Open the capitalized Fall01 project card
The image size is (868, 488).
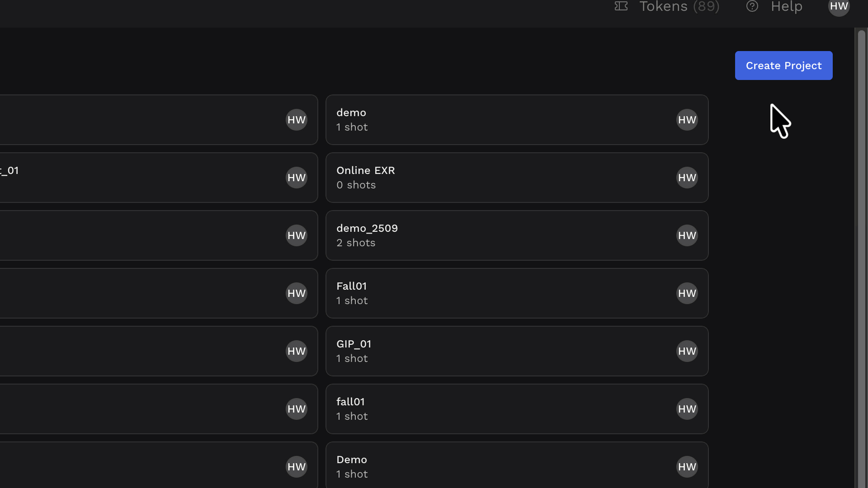click(497, 293)
